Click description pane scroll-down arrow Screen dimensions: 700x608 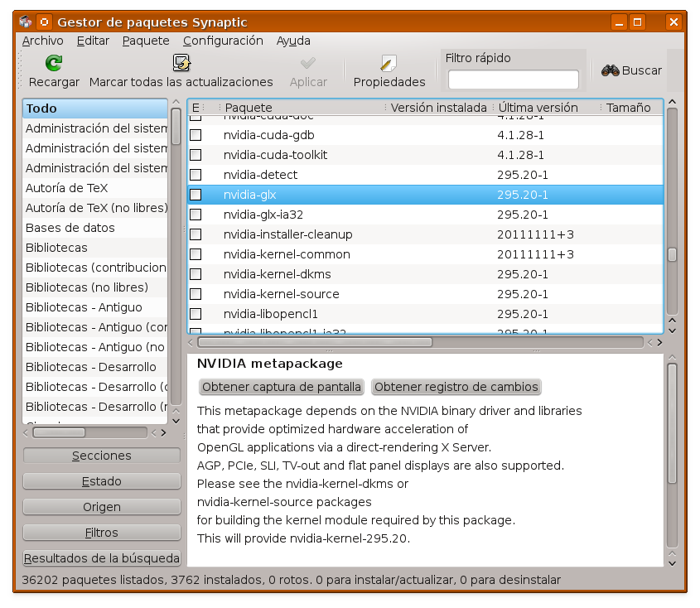point(672,563)
